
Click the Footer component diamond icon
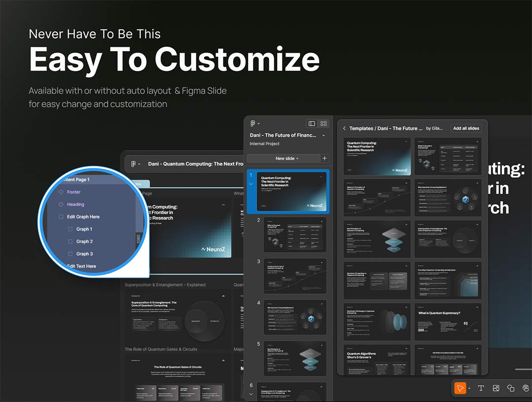[61, 192]
